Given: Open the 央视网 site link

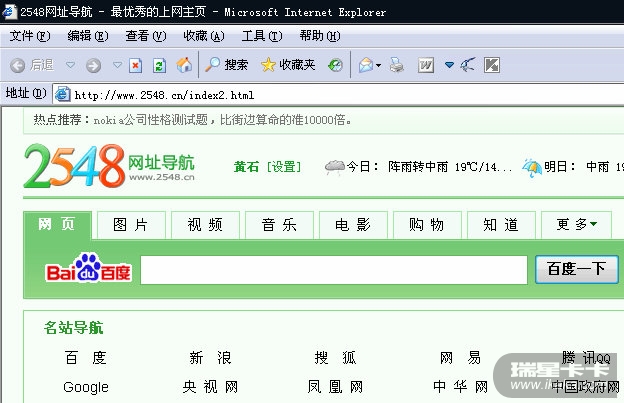Looking at the screenshot, I should coord(211,387).
